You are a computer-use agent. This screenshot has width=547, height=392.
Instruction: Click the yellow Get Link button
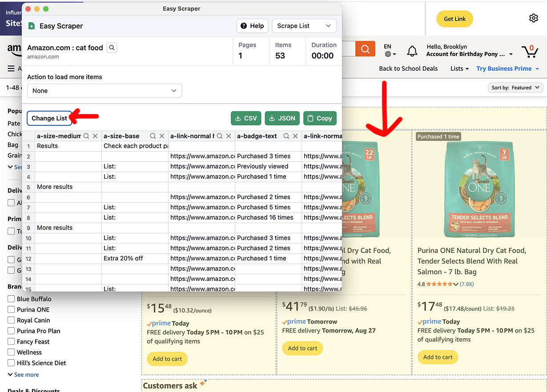[x=454, y=19]
